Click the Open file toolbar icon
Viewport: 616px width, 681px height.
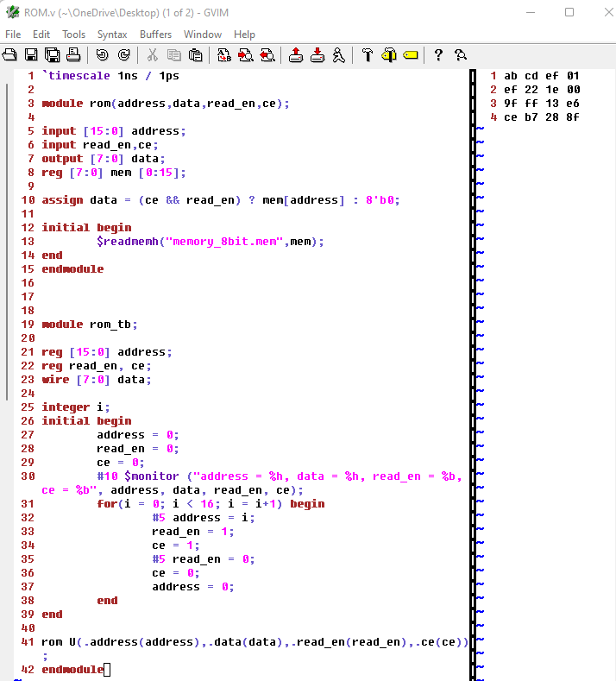tap(10, 55)
